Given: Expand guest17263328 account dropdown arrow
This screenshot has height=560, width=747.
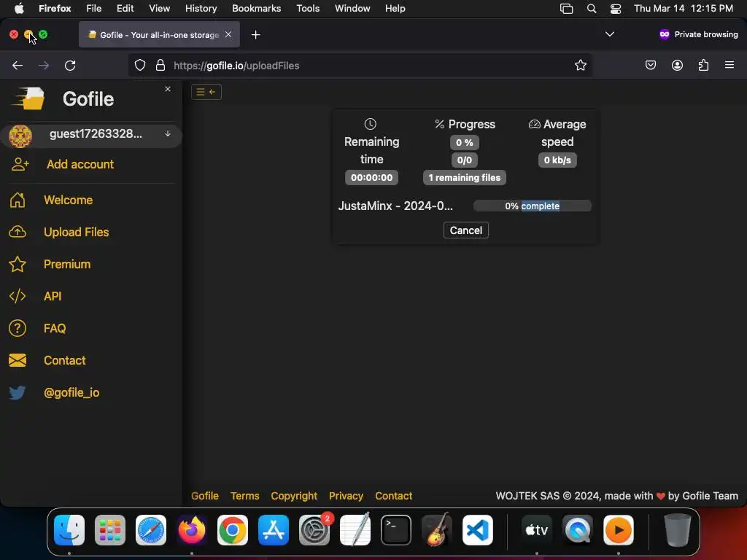Looking at the screenshot, I should click(x=168, y=134).
